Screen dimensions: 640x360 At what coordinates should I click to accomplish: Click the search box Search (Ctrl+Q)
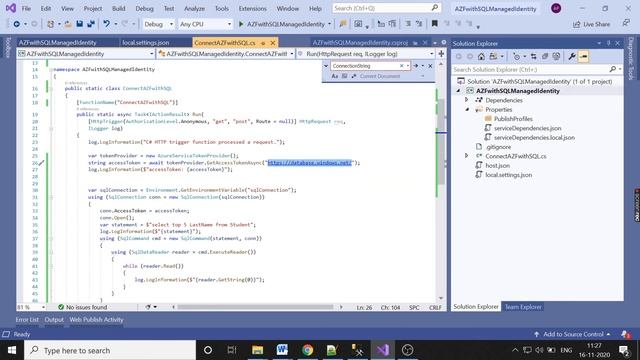coord(386,8)
